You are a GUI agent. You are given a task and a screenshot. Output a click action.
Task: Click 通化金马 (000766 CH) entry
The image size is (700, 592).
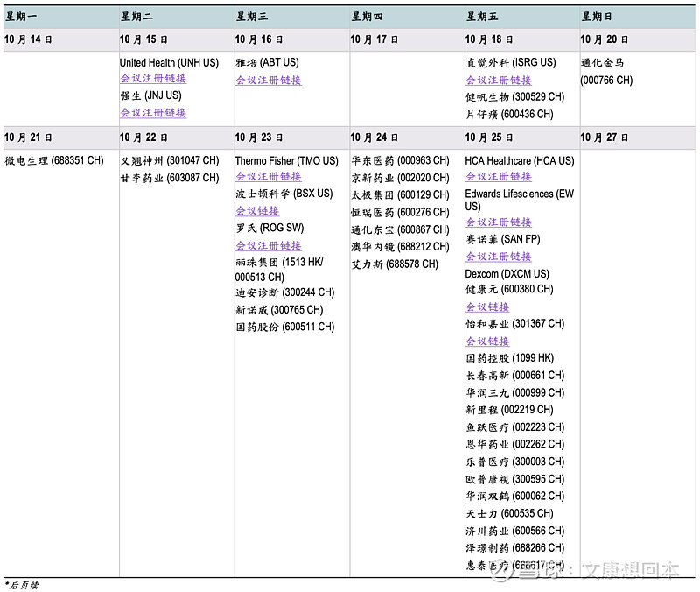pyautogui.click(x=606, y=72)
